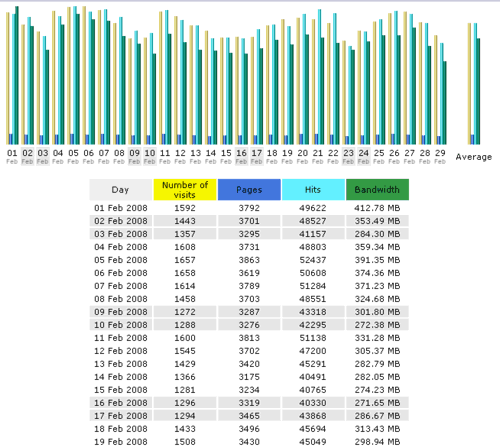Click bandwidth value 412.78 MB

point(377,208)
